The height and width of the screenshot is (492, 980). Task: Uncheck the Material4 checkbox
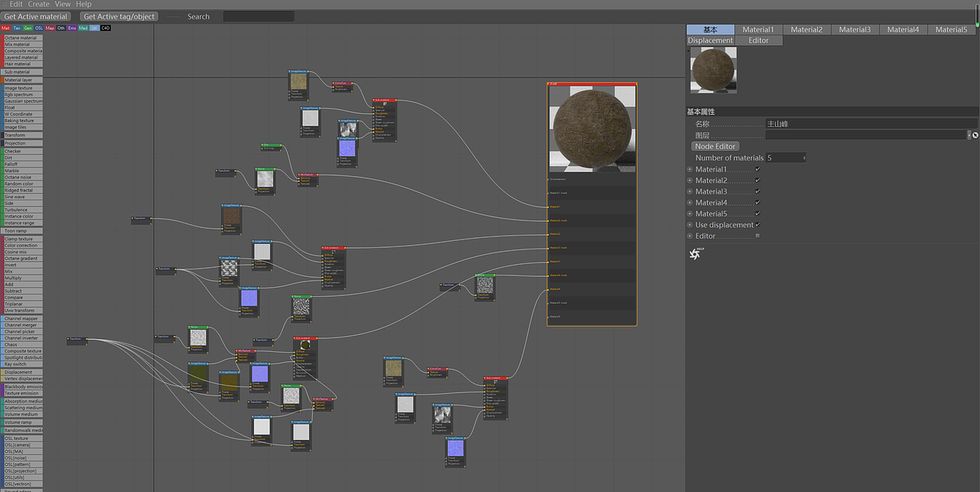[x=757, y=203]
